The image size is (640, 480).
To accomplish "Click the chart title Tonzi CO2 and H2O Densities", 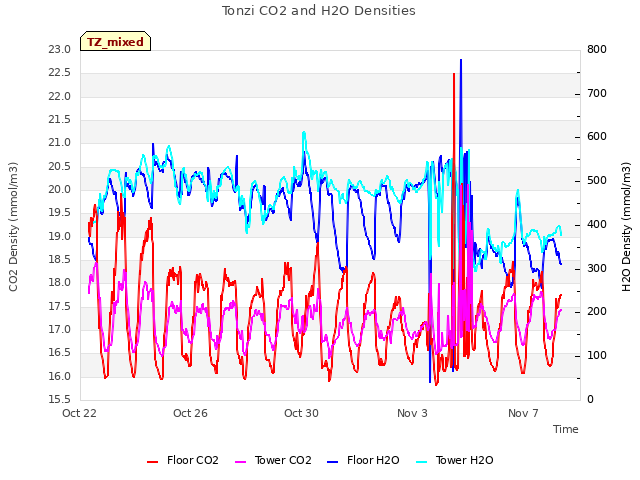I will point(319,11).
